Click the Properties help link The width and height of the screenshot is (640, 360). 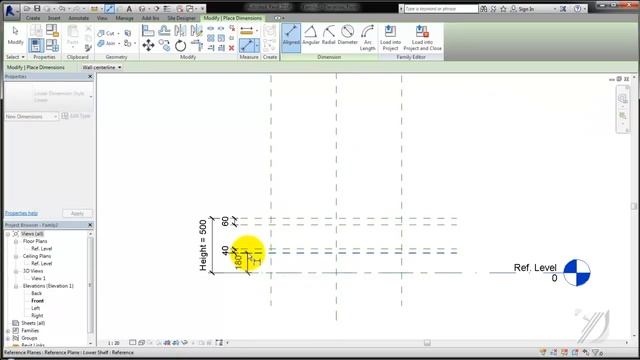point(21,213)
